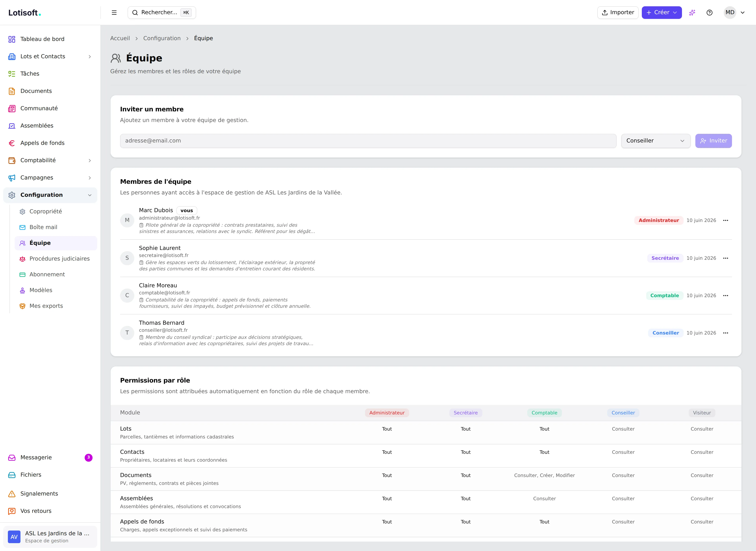This screenshot has width=756, height=551.
Task: Click the Secrétaire column header in permissions
Action: click(465, 413)
